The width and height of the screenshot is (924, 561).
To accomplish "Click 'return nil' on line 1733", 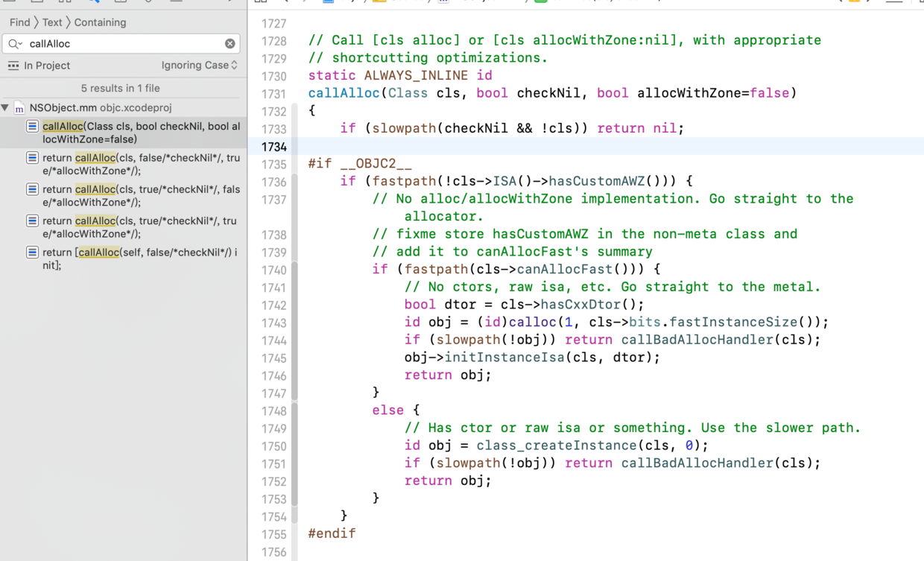I will [x=636, y=128].
